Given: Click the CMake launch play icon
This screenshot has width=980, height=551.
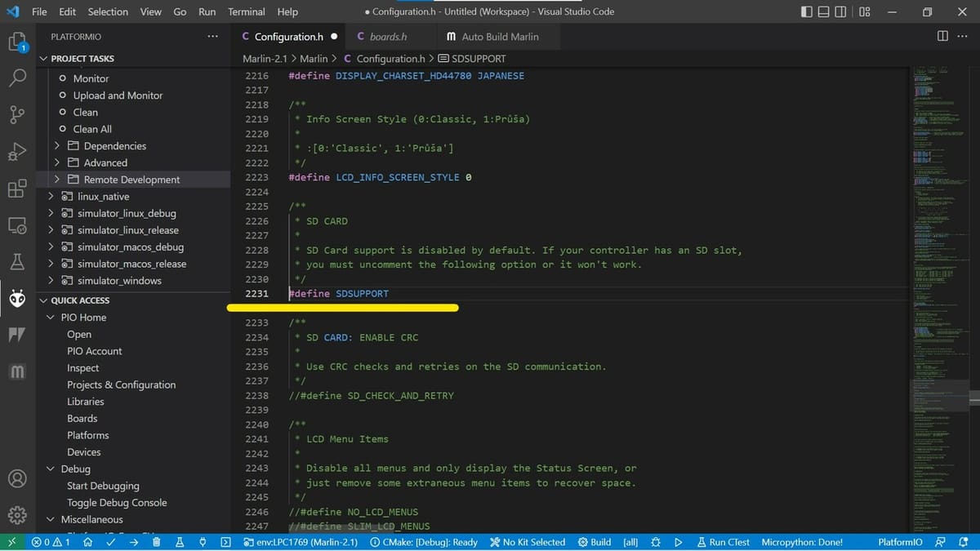Looking at the screenshot, I should tap(678, 542).
